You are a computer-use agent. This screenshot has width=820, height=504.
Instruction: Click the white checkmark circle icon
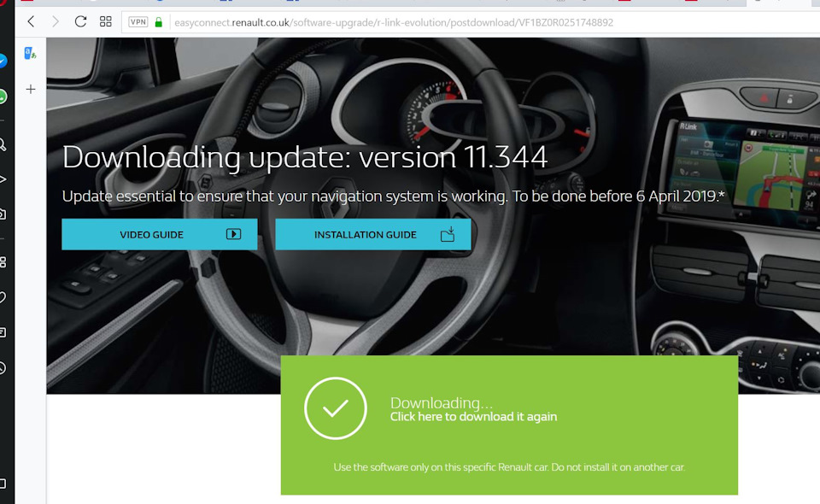point(335,408)
